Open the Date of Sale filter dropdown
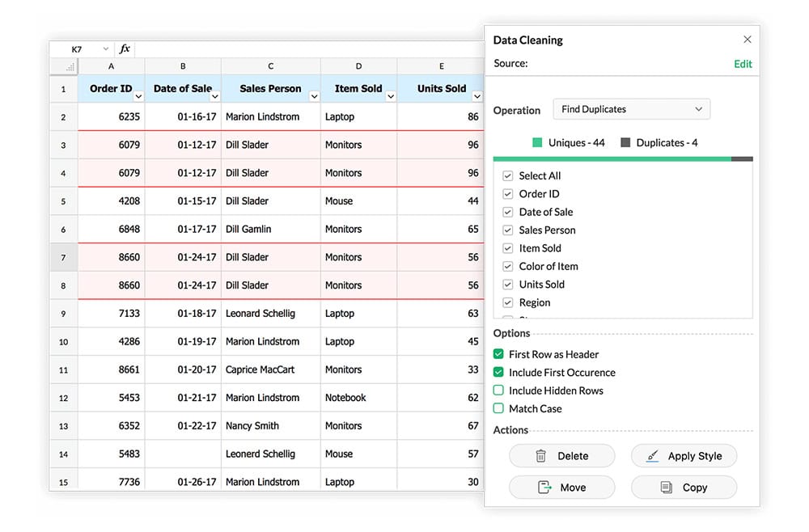 pos(215,96)
